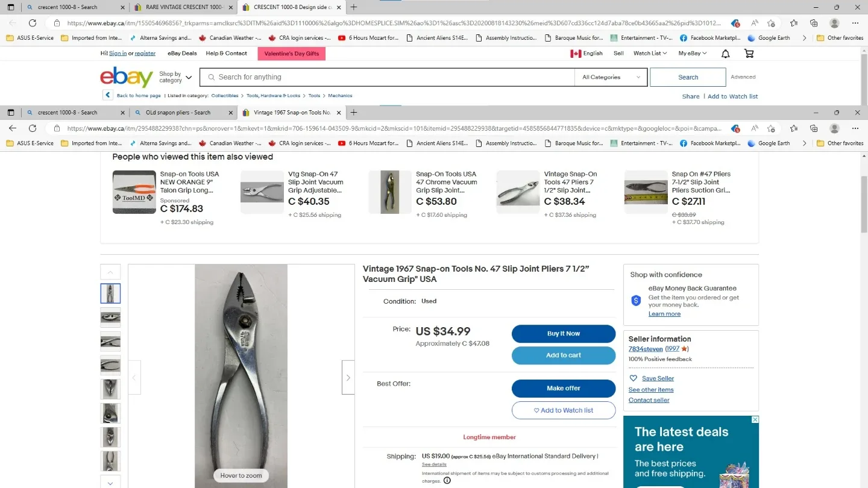This screenshot has width=868, height=488.
Task: Click the shipping info circle icon
Action: 447,481
